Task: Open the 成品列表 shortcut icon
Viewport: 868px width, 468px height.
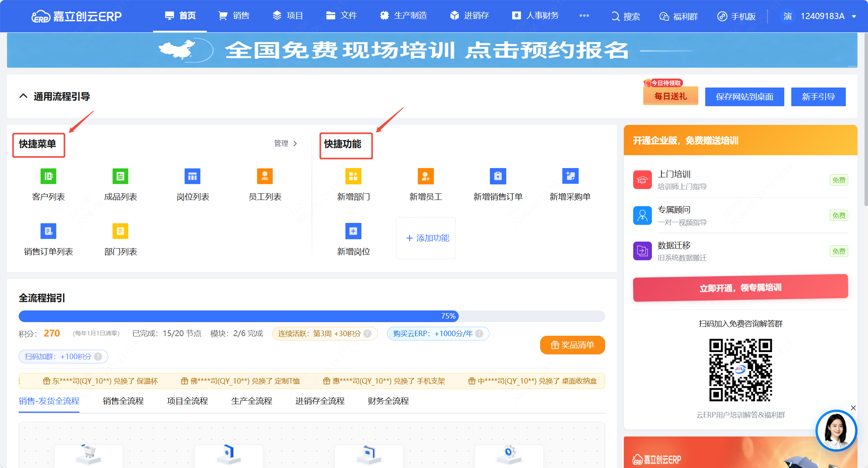Action: [x=120, y=176]
